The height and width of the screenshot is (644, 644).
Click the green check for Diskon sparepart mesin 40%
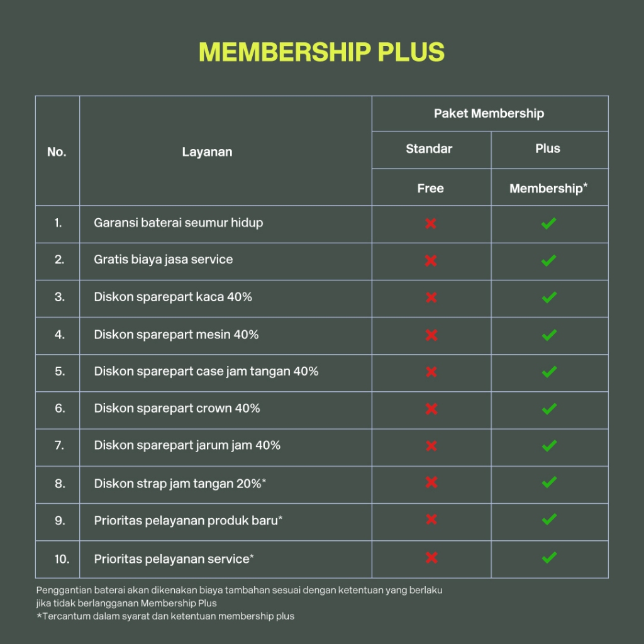tap(549, 335)
